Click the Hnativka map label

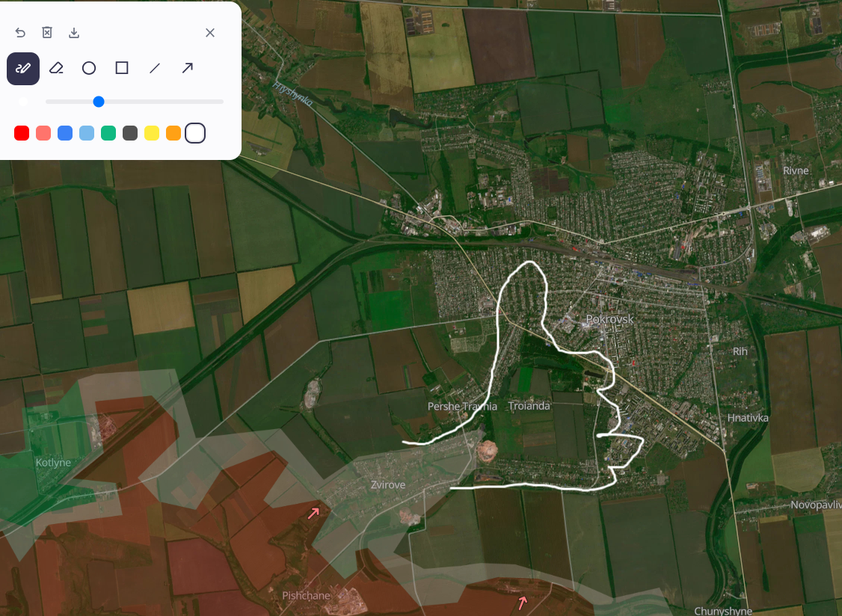[x=748, y=418]
